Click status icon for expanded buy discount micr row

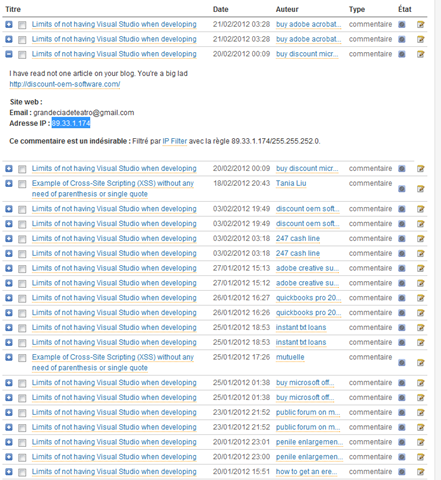402,54
